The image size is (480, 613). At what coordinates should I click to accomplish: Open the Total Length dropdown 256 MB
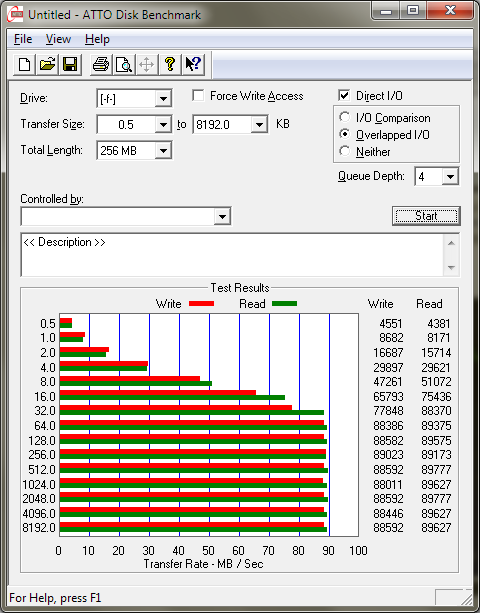[x=163, y=151]
